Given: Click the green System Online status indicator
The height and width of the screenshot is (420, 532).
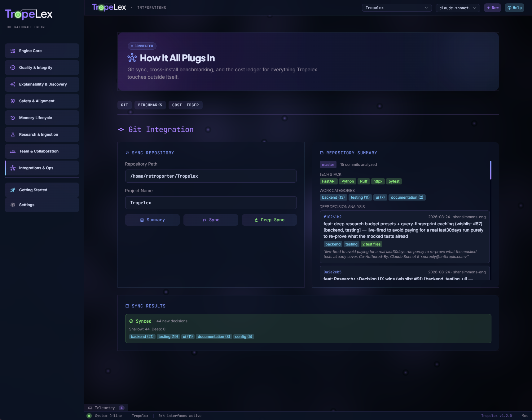Looking at the screenshot, I should pyautogui.click(x=89, y=416).
